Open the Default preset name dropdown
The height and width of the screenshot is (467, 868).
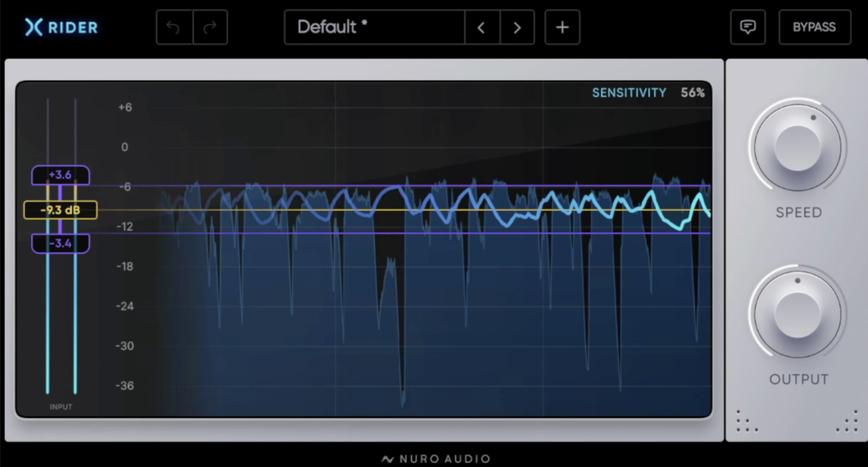(375, 27)
